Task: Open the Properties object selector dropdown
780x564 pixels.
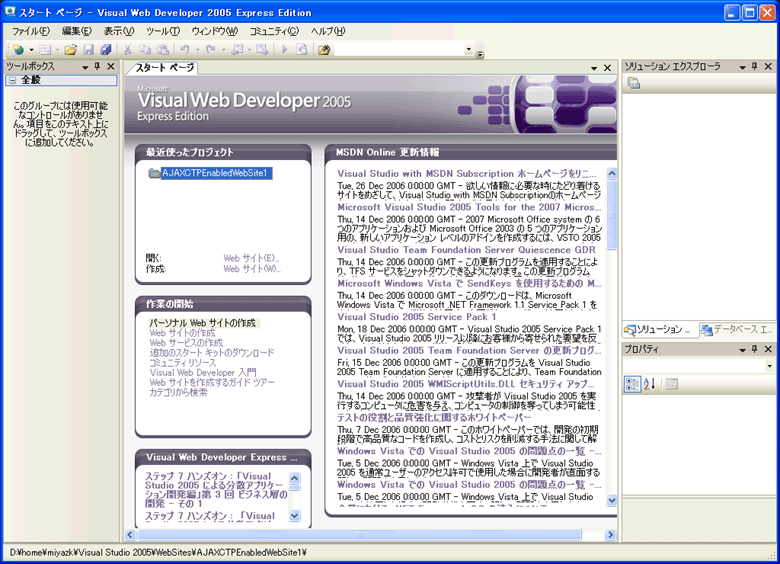Action: [x=770, y=366]
